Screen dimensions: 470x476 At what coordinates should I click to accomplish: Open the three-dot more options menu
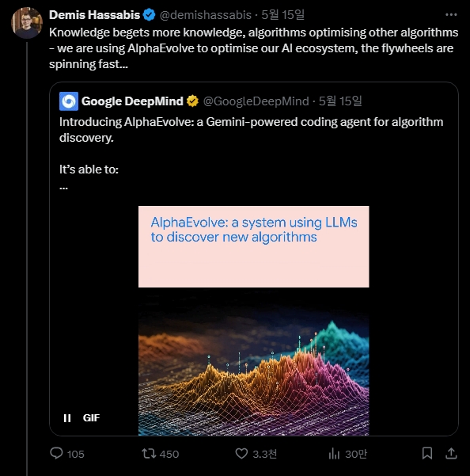click(x=451, y=14)
